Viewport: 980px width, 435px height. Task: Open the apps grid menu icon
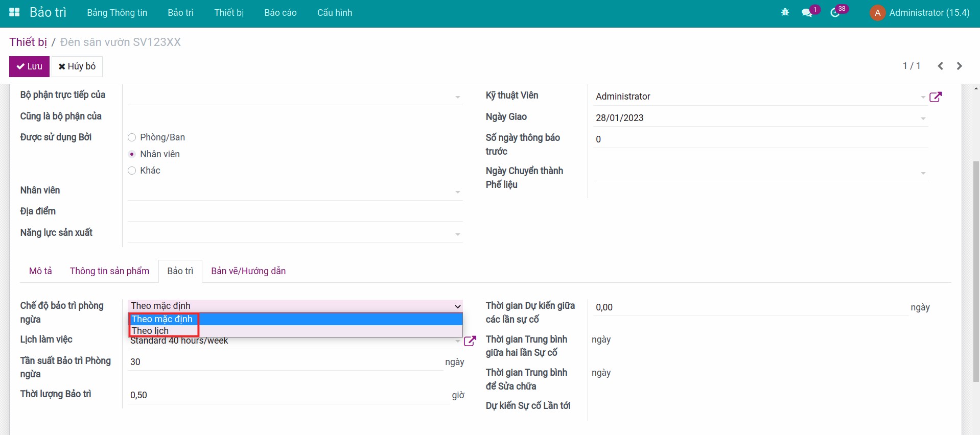[14, 13]
